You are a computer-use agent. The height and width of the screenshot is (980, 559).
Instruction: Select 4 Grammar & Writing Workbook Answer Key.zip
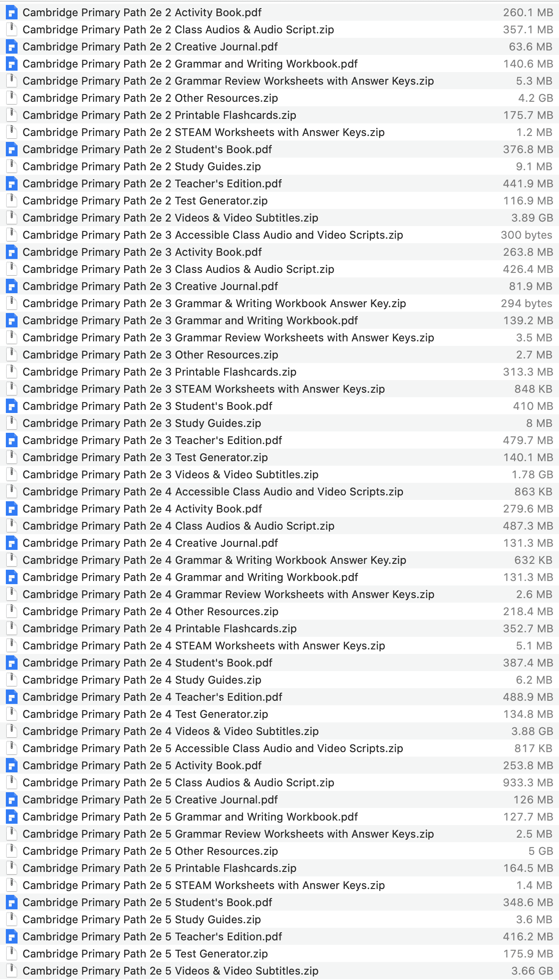tap(279, 560)
